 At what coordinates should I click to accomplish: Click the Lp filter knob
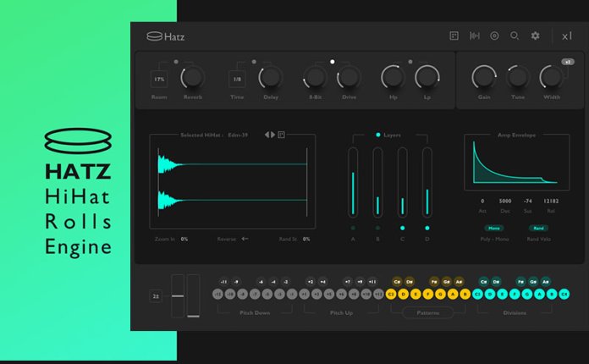click(427, 77)
